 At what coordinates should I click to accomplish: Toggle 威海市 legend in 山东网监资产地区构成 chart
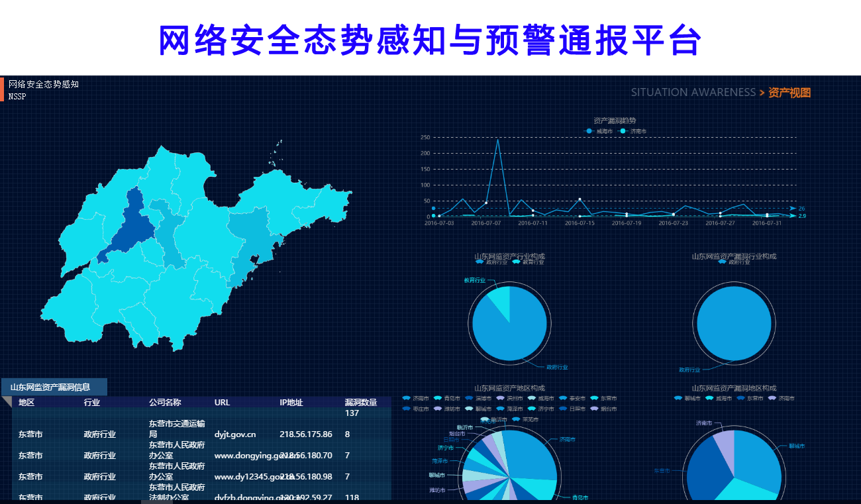[540, 399]
